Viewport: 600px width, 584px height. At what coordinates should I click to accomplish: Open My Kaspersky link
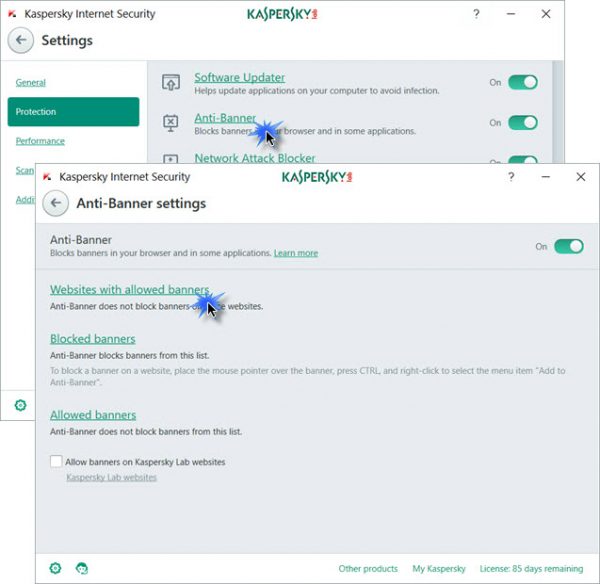tap(439, 569)
